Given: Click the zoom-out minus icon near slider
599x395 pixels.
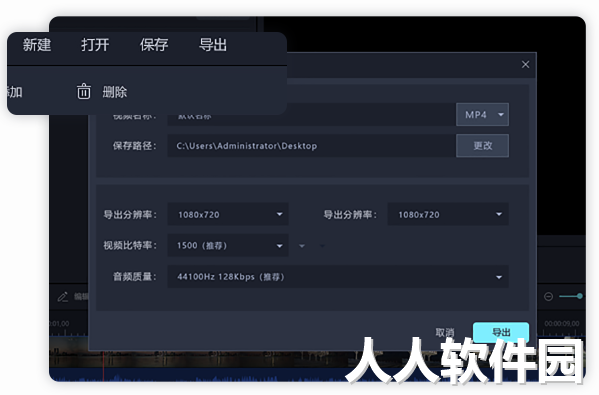Looking at the screenshot, I should 548,296.
